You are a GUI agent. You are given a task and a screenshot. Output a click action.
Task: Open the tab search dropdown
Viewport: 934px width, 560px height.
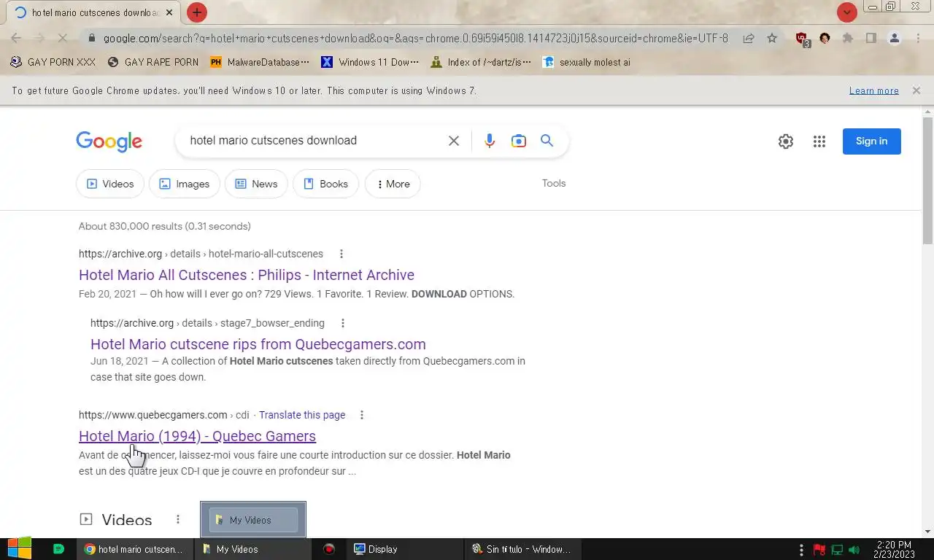point(846,12)
